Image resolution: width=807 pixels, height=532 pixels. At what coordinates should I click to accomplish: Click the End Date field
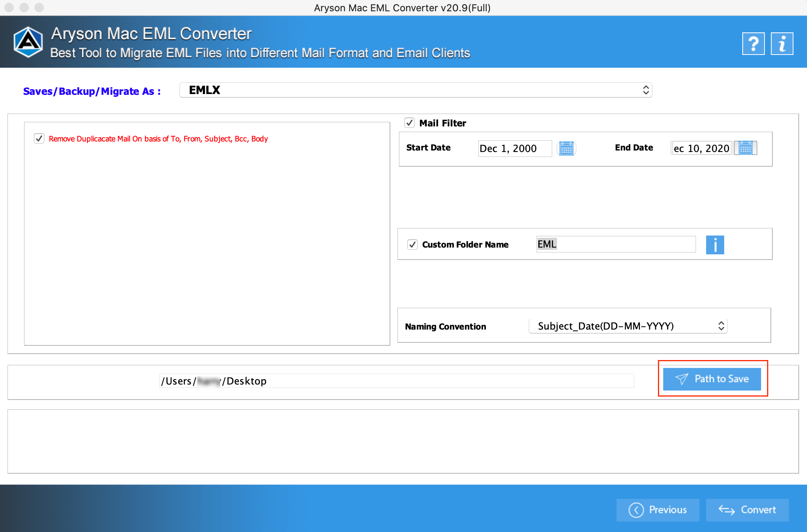pyautogui.click(x=702, y=148)
